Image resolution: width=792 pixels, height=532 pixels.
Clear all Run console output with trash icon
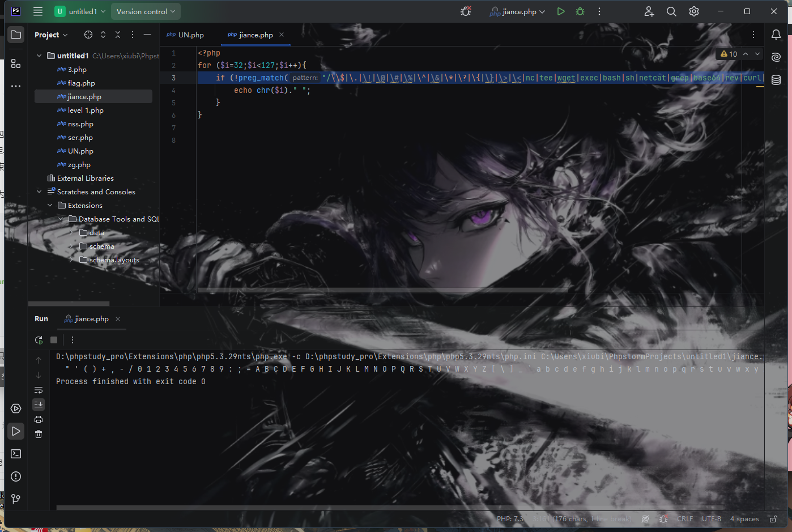coord(39,434)
